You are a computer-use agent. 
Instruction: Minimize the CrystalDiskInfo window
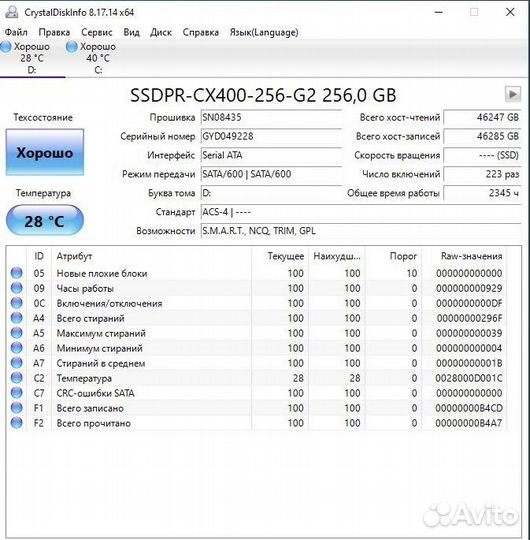tap(439, 12)
